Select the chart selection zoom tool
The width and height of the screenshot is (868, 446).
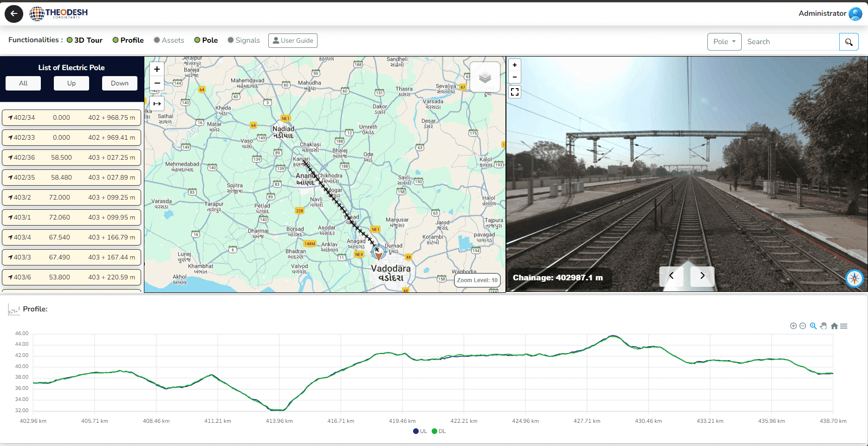pos(813,326)
